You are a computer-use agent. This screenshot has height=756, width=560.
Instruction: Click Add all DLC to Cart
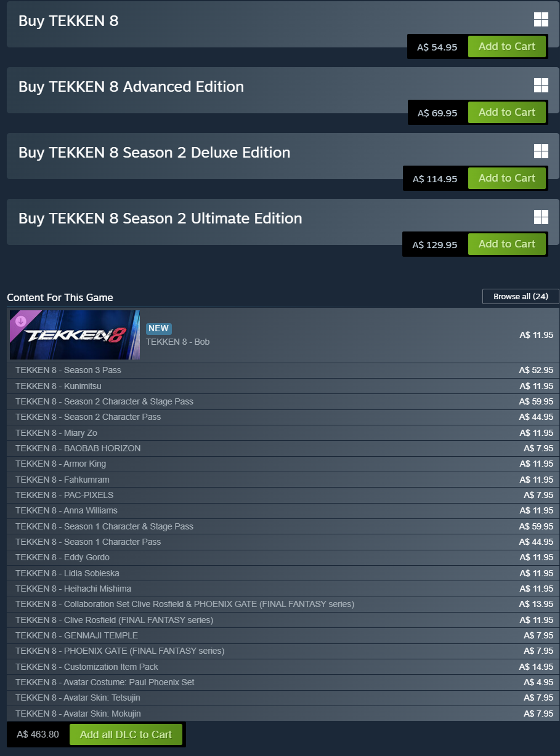click(126, 734)
